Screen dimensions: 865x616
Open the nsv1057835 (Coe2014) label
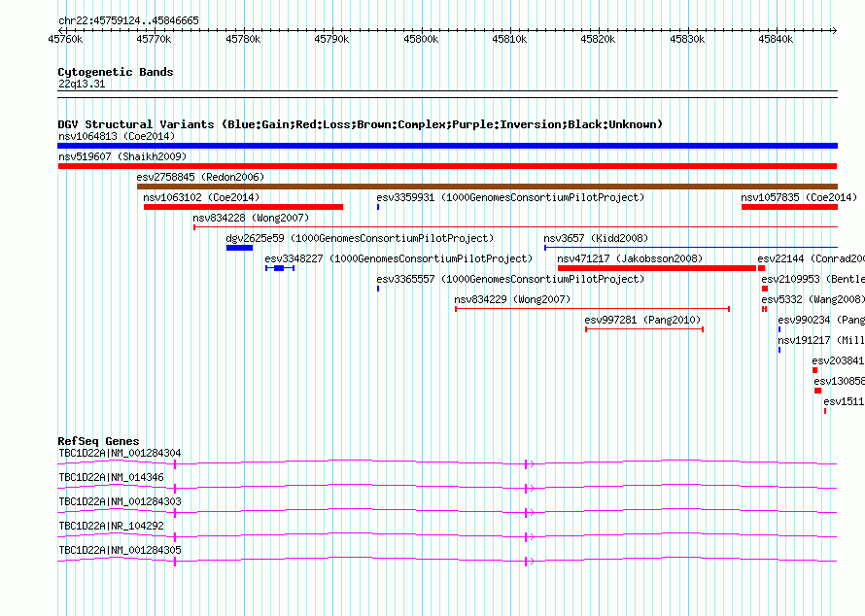799,197
